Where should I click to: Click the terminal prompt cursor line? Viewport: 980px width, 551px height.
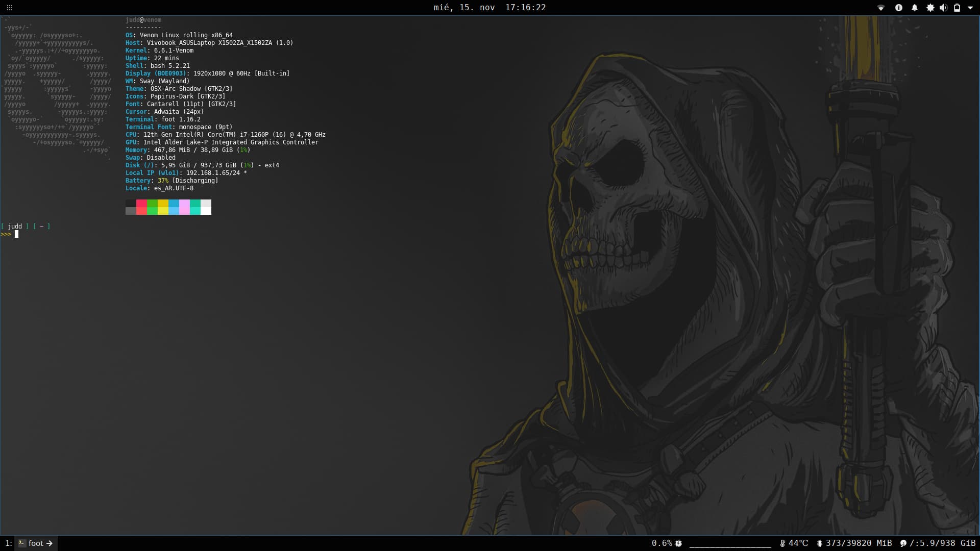(x=16, y=234)
